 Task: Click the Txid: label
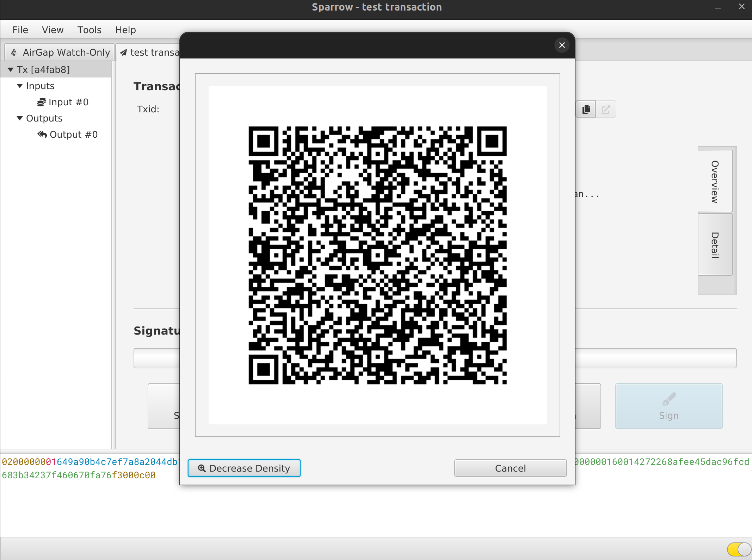pos(148,109)
